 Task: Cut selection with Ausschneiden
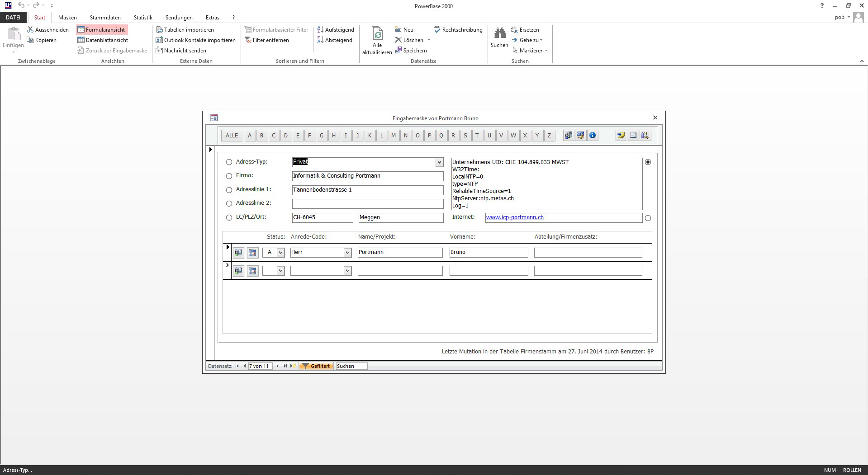tap(48, 30)
